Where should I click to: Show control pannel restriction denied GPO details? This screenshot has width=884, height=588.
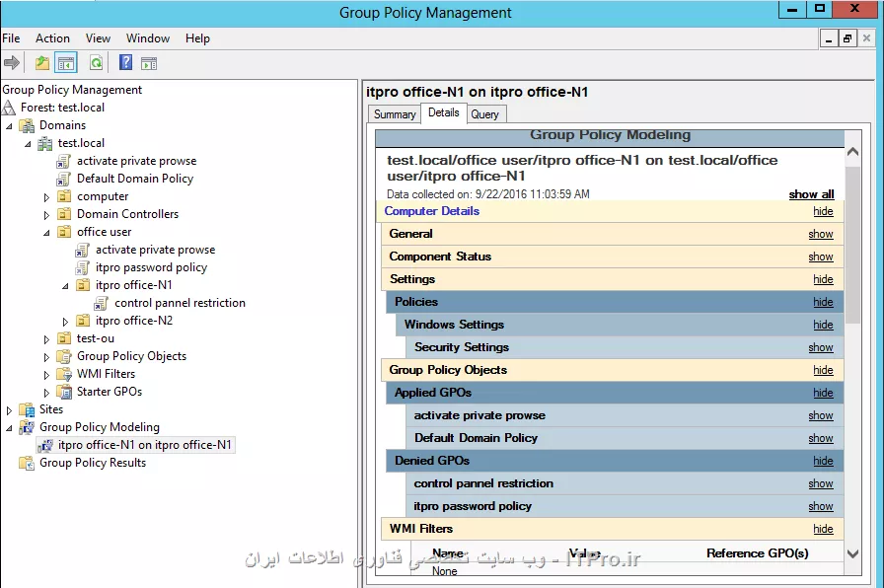821,483
